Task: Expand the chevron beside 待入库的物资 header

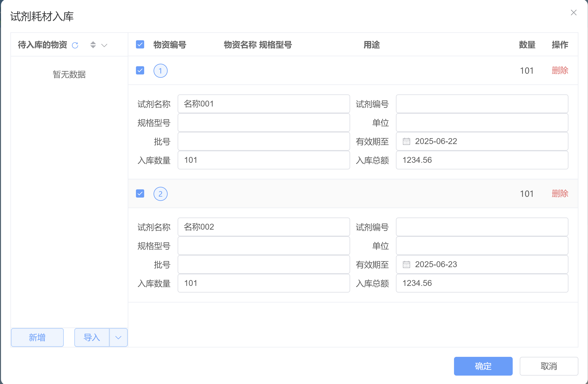Action: coord(104,45)
